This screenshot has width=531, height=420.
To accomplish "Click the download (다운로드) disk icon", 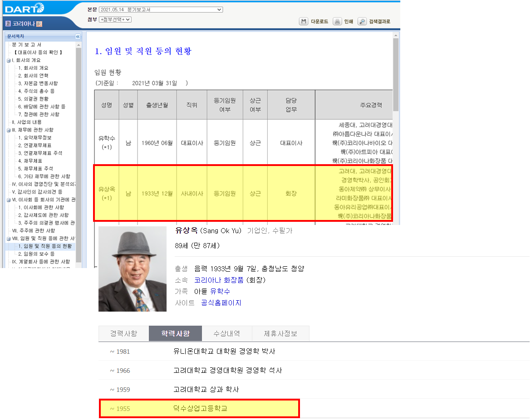I will point(304,21).
